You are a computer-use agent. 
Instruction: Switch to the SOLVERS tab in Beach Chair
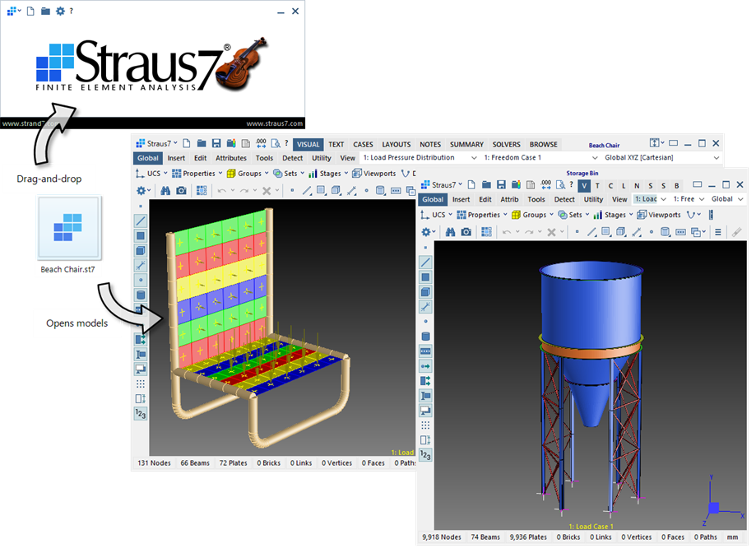(x=506, y=144)
